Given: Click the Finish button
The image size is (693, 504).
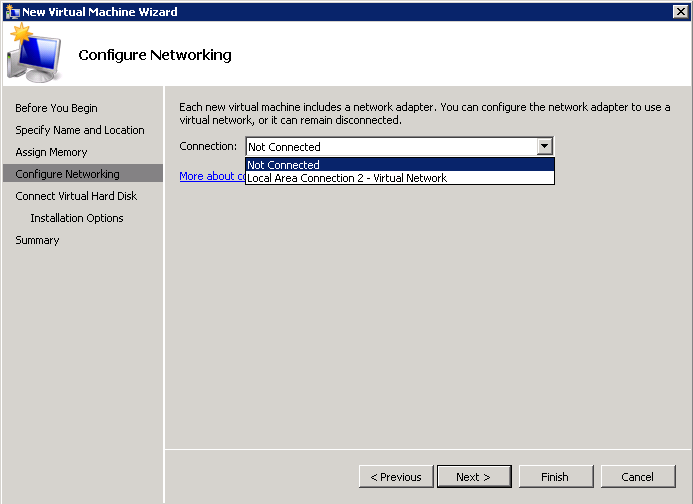Looking at the screenshot, I should [x=555, y=477].
